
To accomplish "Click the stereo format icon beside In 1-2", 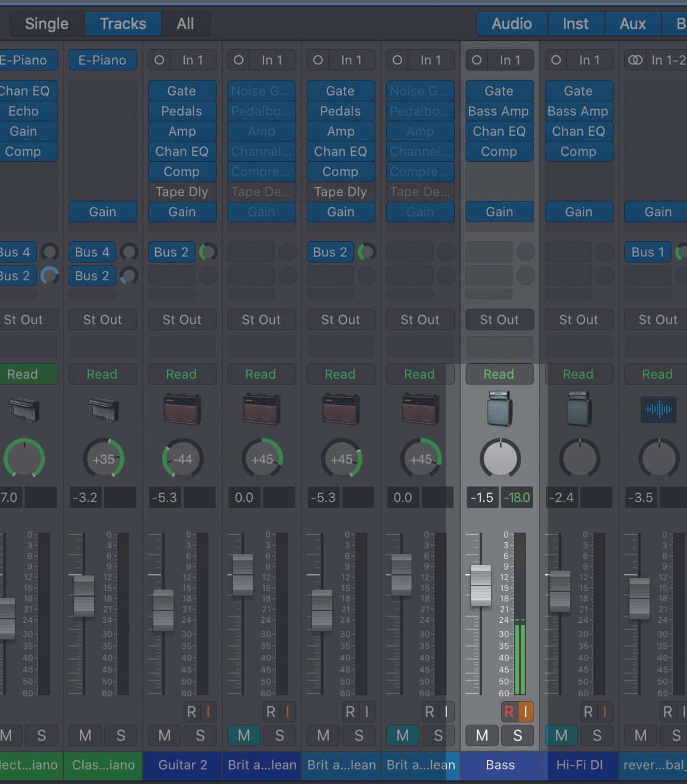I will pos(635,60).
